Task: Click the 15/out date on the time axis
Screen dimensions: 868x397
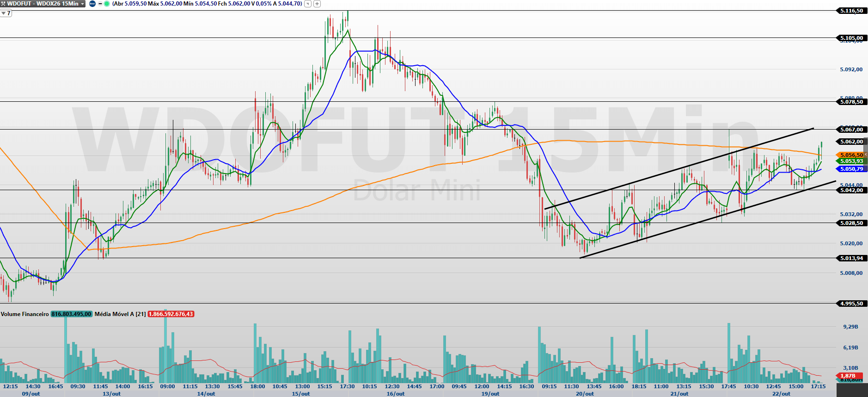Action: click(301, 394)
